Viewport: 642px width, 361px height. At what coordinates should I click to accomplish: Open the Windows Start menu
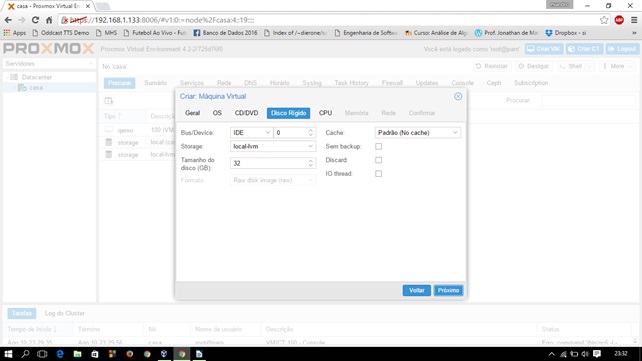tap(8, 354)
